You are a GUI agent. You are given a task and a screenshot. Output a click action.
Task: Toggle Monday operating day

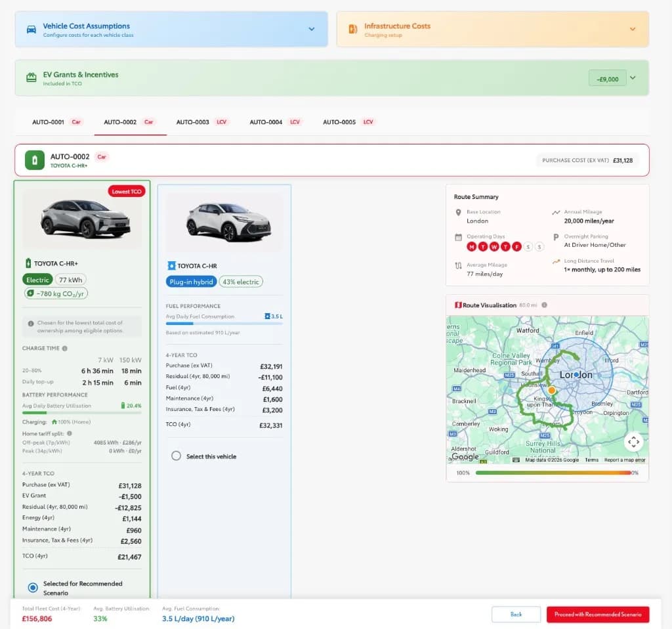[471, 247]
